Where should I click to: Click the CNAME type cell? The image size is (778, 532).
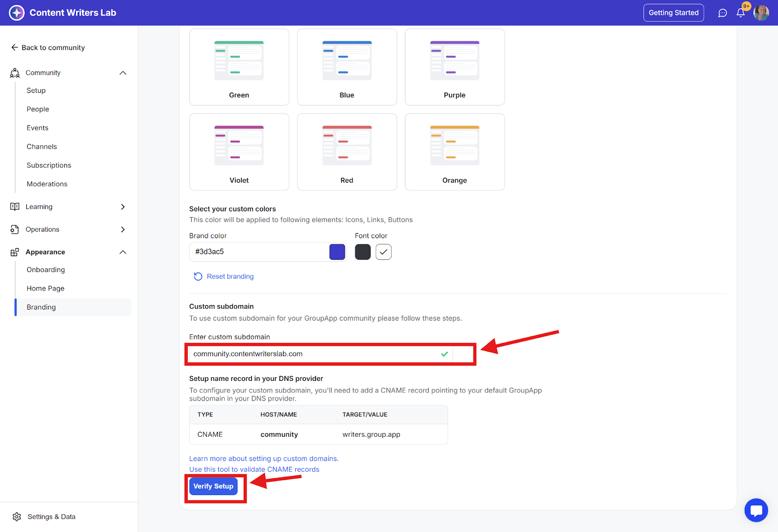(x=210, y=434)
